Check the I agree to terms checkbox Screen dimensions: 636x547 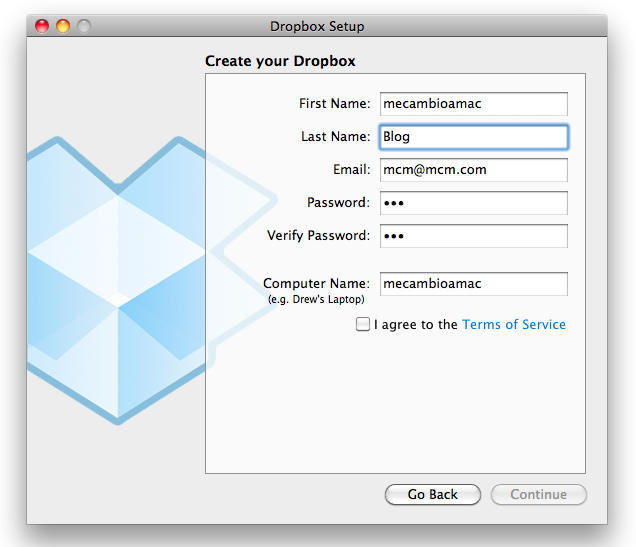click(363, 324)
